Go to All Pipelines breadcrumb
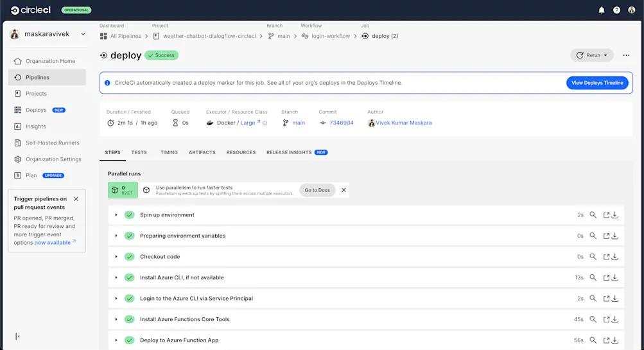The height and width of the screenshot is (350, 644). (121, 36)
